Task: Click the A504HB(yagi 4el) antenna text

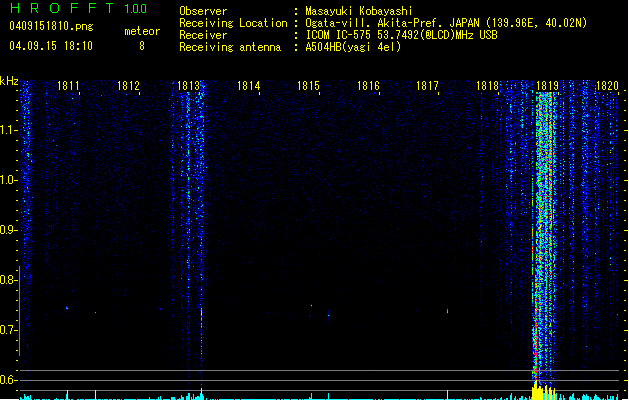Action: coord(353,47)
